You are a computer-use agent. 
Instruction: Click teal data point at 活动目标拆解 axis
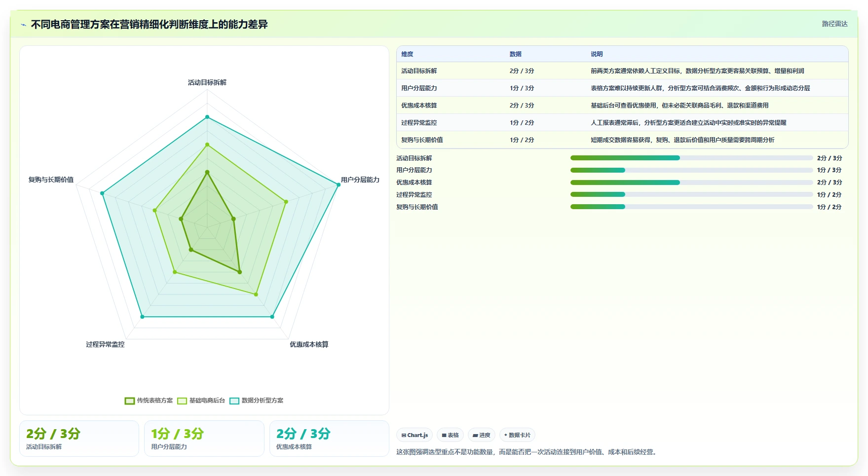pos(207,117)
